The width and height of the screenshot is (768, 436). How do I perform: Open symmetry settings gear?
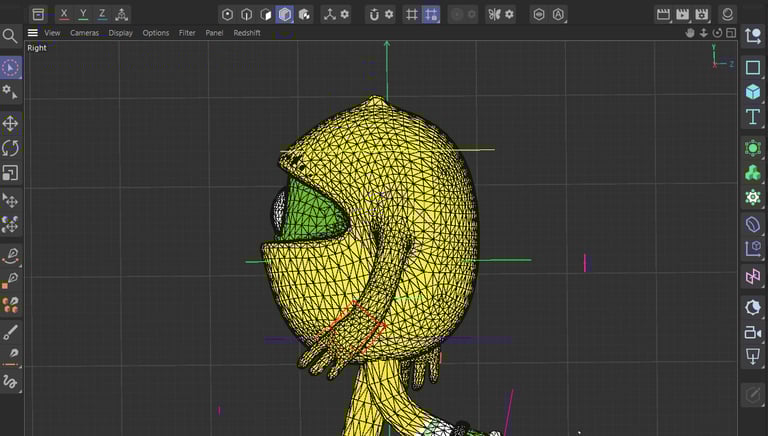509,14
